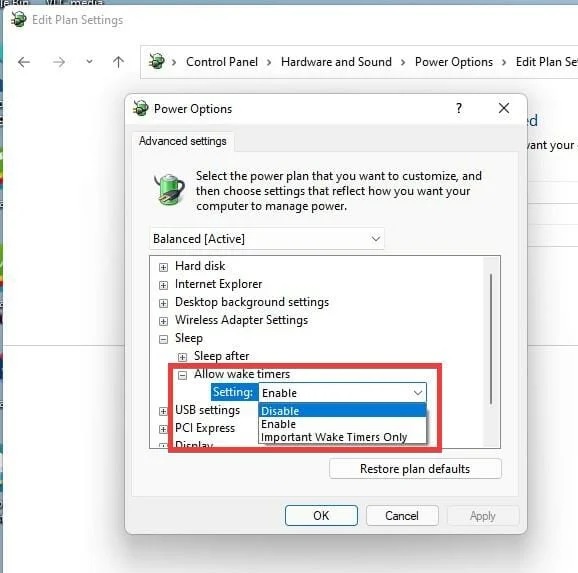Collapse the Allow wake timers node
The height and width of the screenshot is (573, 578).
pos(182,375)
